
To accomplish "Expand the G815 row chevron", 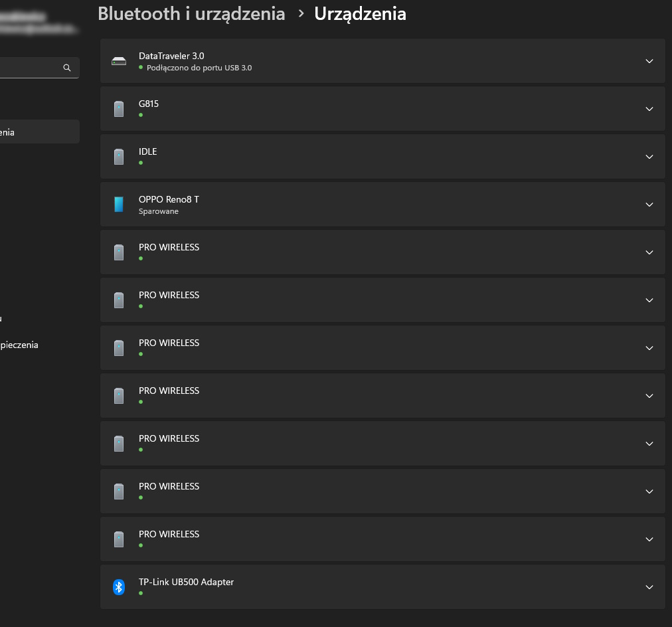I will [649, 110].
